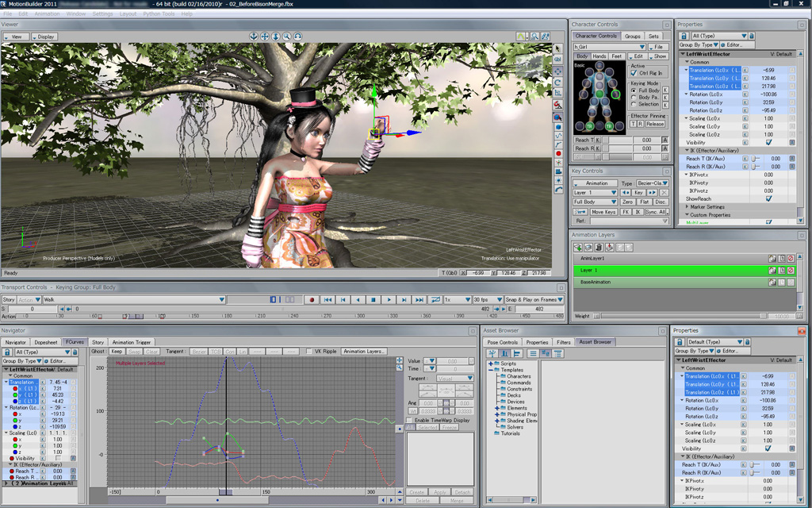Image resolution: width=812 pixels, height=508 pixels.
Task: Click the Zero button in Key Controls
Action: [x=627, y=202]
